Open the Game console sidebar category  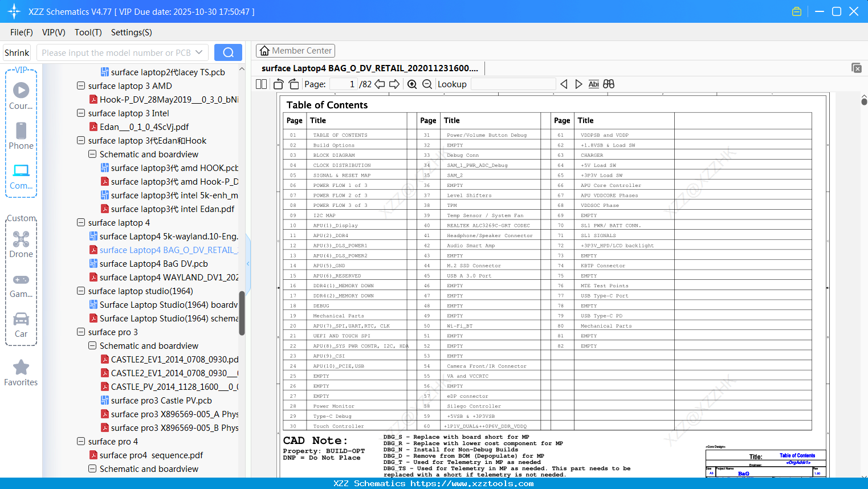(21, 284)
